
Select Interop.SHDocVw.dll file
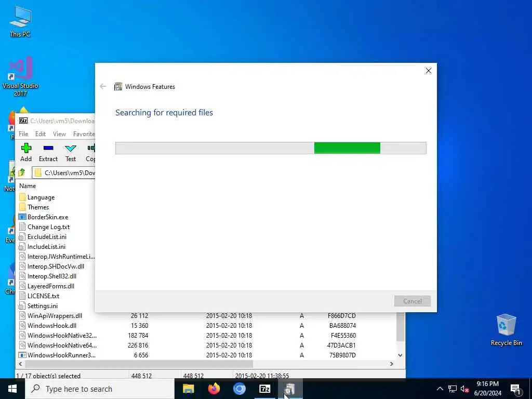pos(56,267)
